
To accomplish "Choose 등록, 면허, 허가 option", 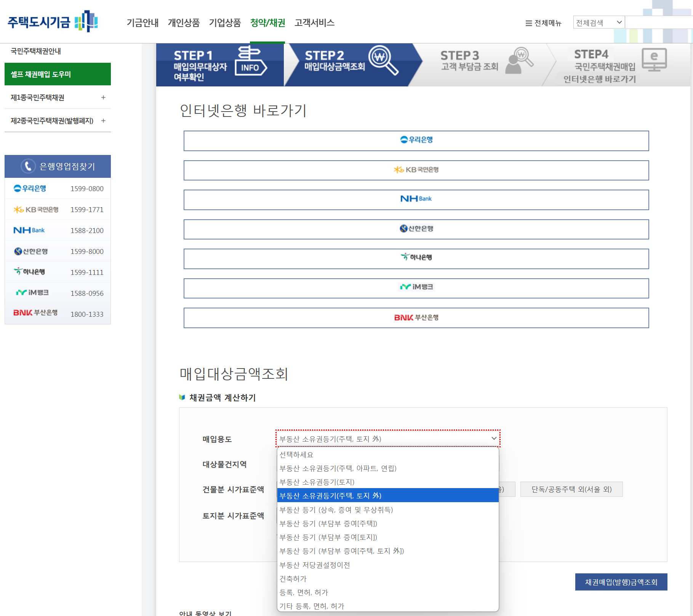I will 388,592.
